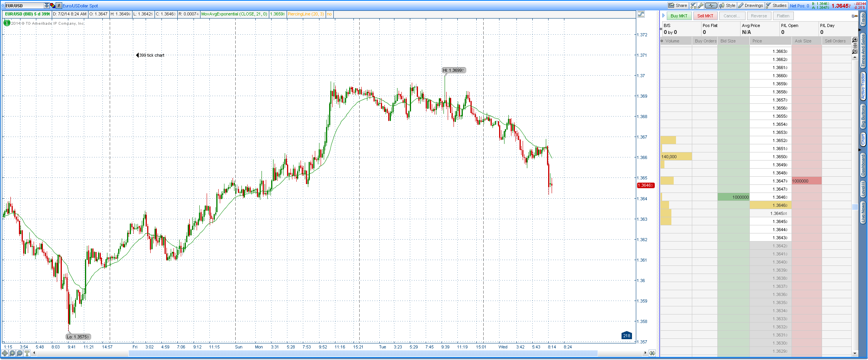Click the bid size 1000000 cell

pyautogui.click(x=734, y=197)
